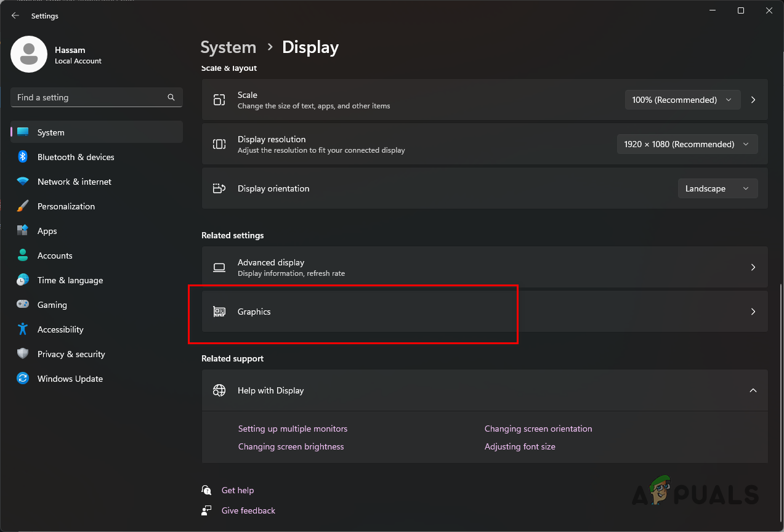Image resolution: width=784 pixels, height=532 pixels.
Task: Select the Personalization brush icon
Action: (22, 206)
